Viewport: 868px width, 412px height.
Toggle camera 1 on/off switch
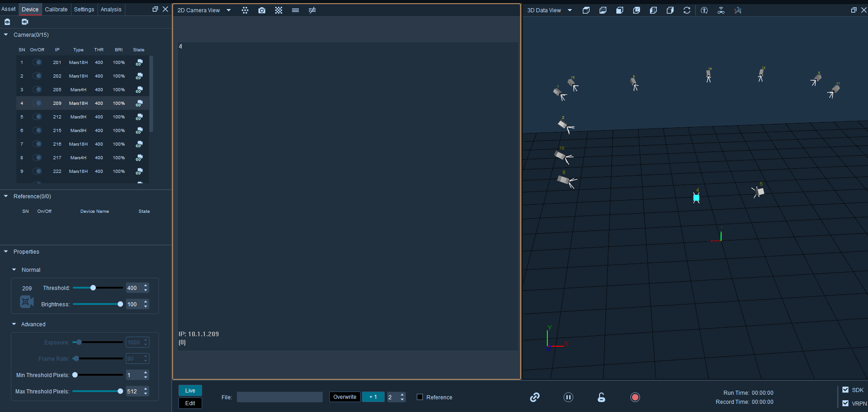click(x=37, y=62)
